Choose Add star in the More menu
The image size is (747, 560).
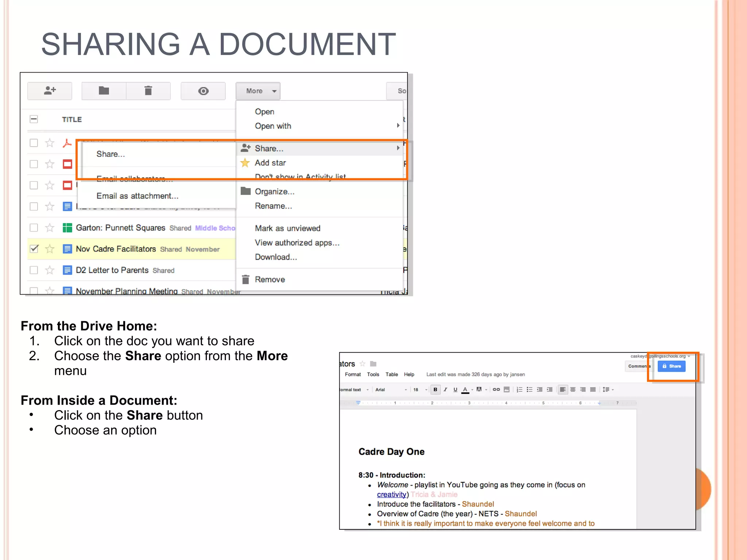click(270, 163)
